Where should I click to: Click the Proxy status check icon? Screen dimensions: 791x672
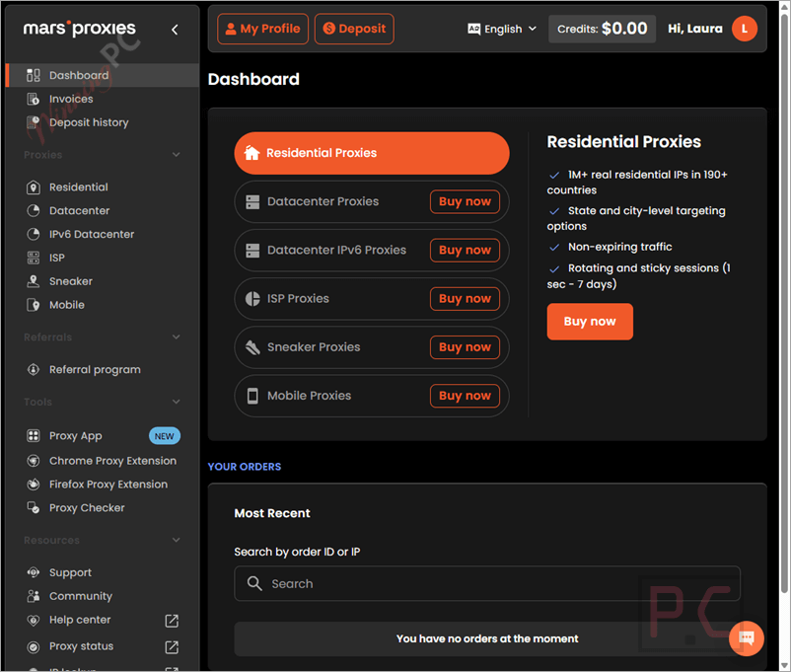tap(34, 646)
